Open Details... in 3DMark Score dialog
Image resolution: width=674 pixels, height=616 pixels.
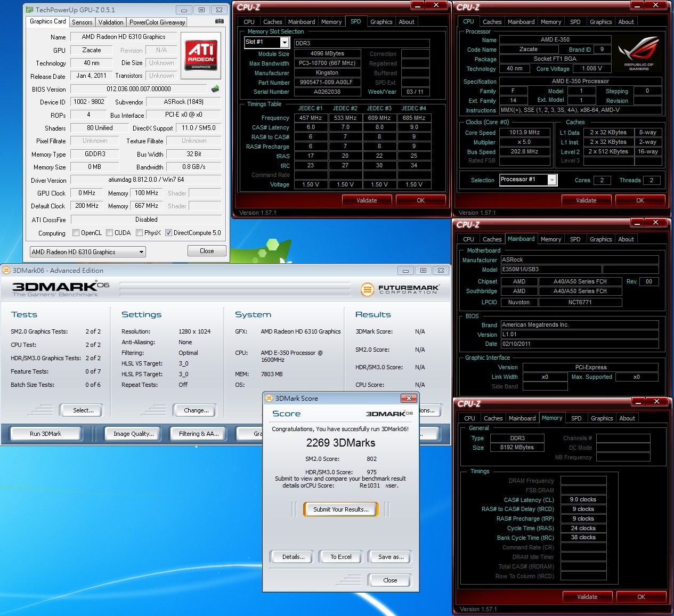pos(294,557)
